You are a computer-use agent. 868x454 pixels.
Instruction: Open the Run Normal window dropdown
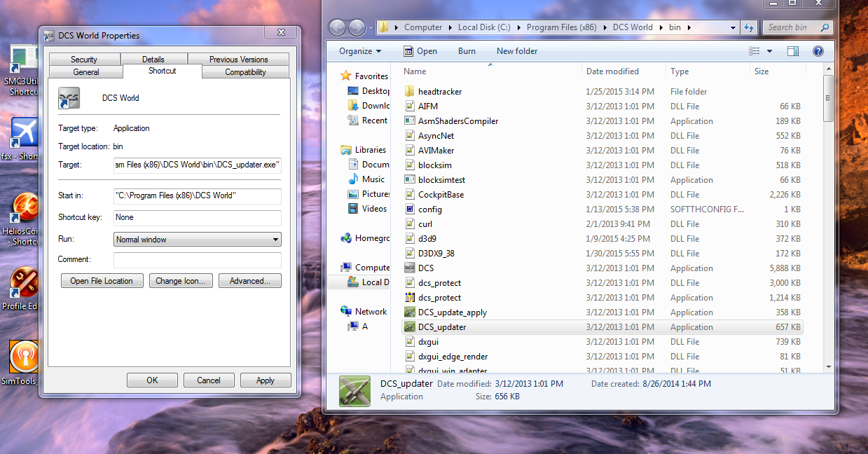pos(198,240)
